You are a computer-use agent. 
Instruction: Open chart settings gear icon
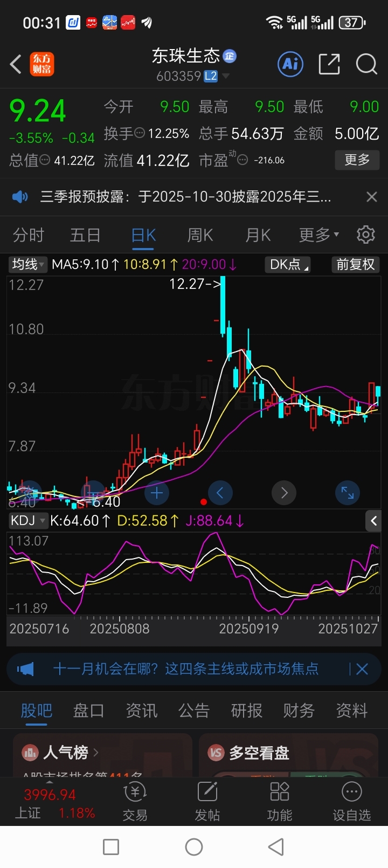click(x=366, y=235)
